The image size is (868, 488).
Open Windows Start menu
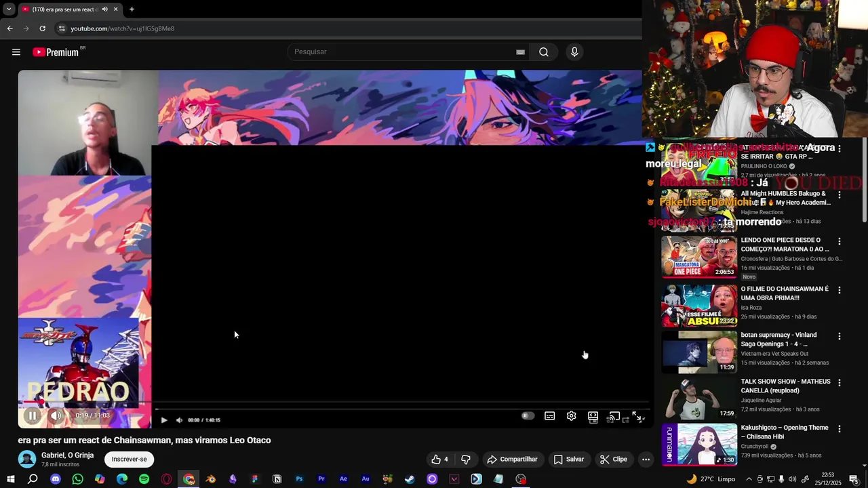(10, 479)
